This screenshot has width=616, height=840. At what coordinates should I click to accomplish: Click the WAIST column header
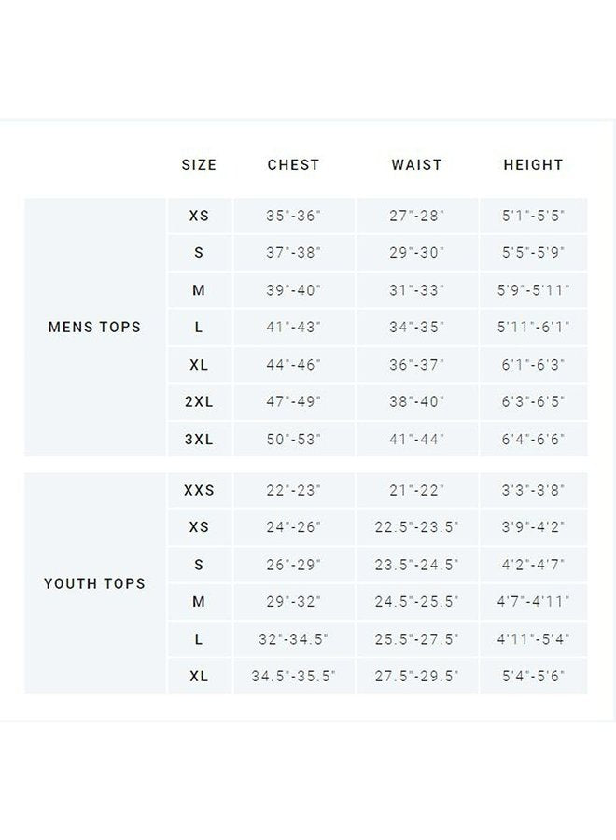click(416, 165)
